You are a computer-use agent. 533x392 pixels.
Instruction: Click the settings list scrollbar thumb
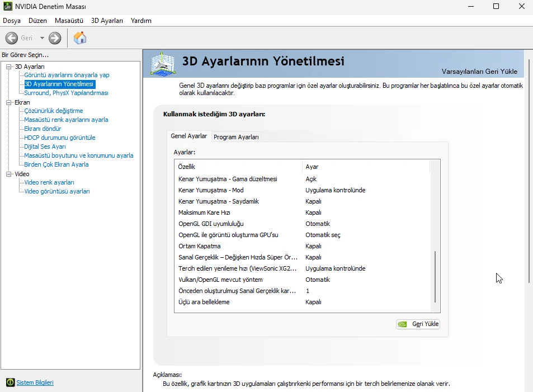pos(435,277)
